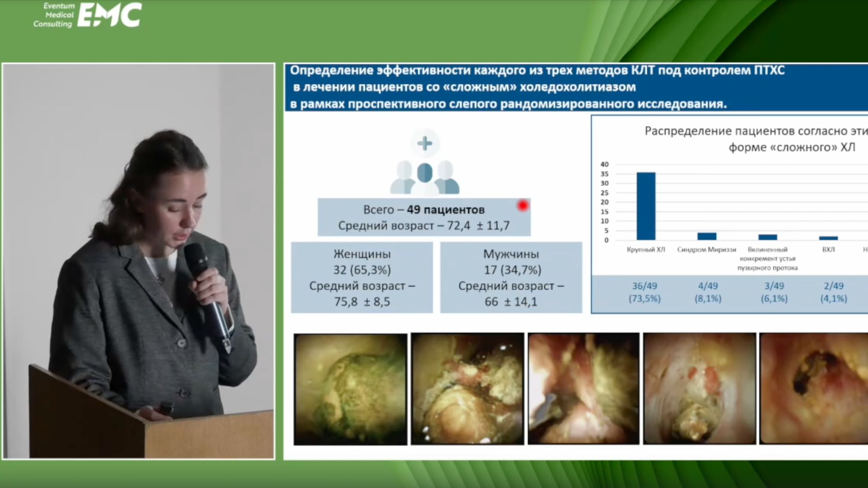Select the men's age value '66 ± 14,1'
This screenshot has height=488, width=868.
click(511, 302)
